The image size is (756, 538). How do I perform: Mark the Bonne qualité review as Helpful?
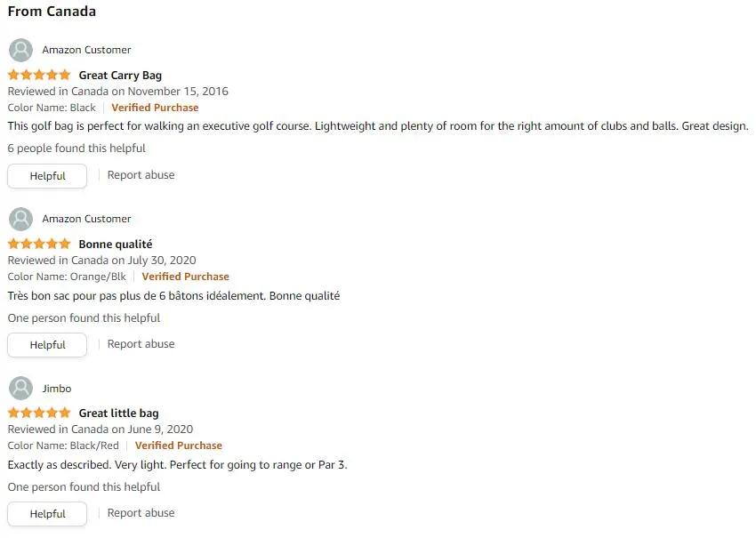47,345
